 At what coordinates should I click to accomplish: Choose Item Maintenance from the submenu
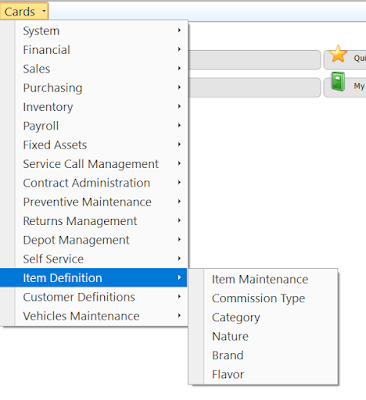pos(263,279)
